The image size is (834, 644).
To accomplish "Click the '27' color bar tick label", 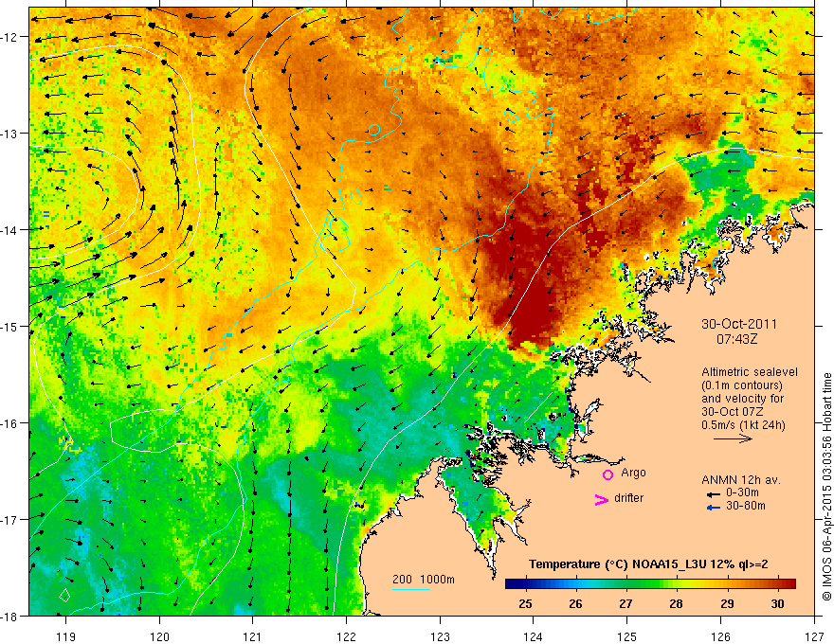I will pyautogui.click(x=626, y=603).
